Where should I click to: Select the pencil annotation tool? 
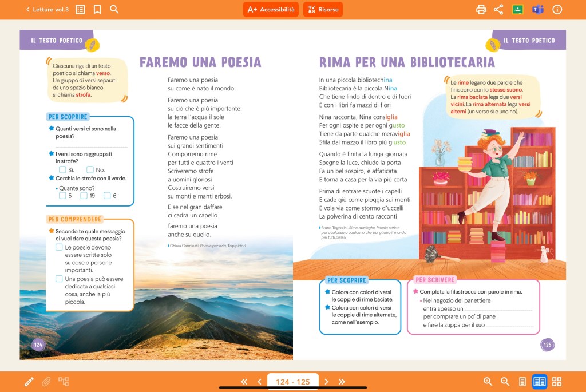pyautogui.click(x=29, y=382)
